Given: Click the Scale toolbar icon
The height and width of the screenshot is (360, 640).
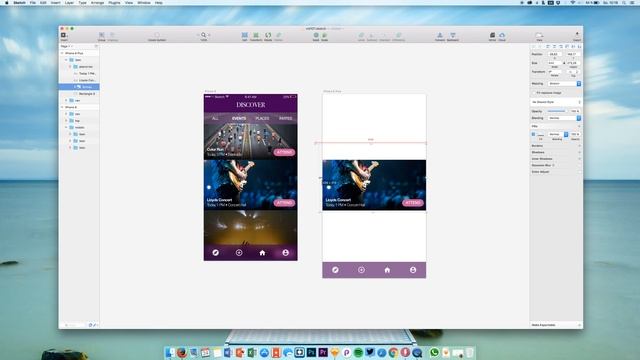Looking at the screenshot, I should [x=324, y=36].
